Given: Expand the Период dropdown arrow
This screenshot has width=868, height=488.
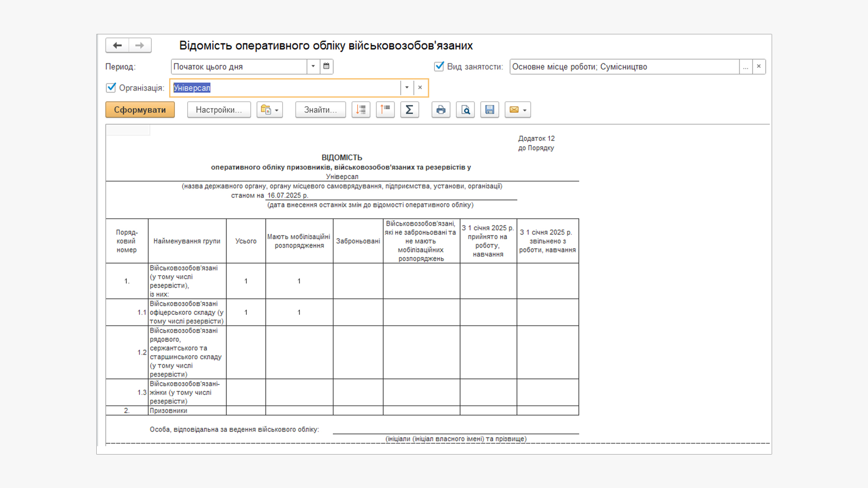Looking at the screenshot, I should [x=313, y=66].
